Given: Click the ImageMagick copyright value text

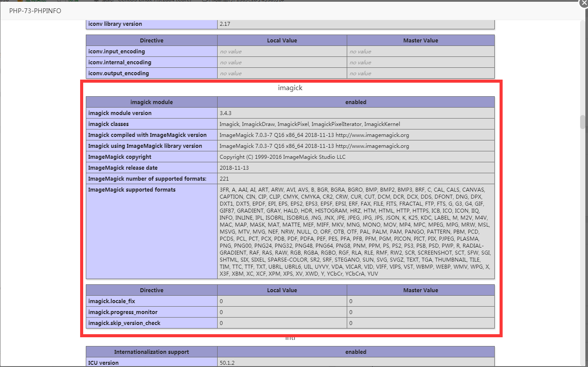Looking at the screenshot, I should pos(279,157).
